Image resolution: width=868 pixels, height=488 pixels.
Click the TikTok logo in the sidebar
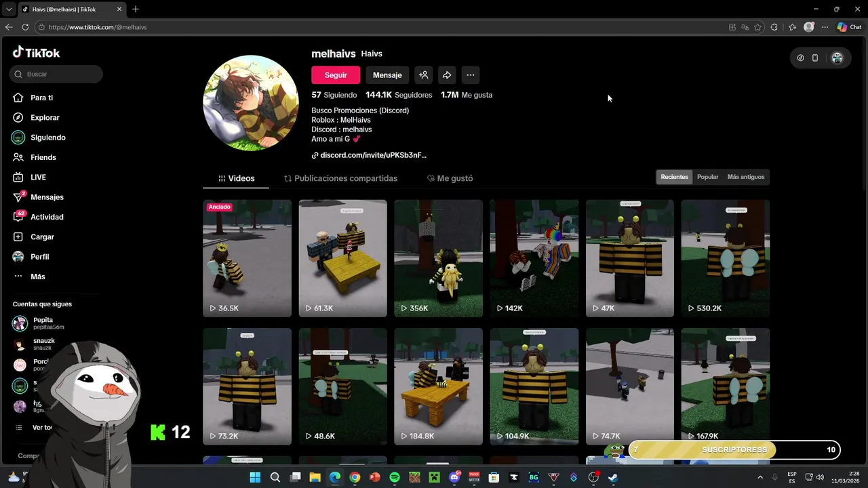point(37,52)
